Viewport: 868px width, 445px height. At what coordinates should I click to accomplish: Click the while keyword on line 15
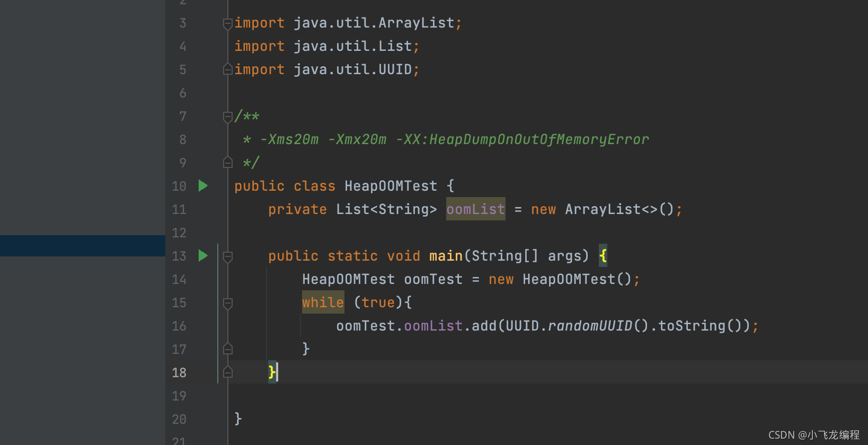pyautogui.click(x=323, y=302)
